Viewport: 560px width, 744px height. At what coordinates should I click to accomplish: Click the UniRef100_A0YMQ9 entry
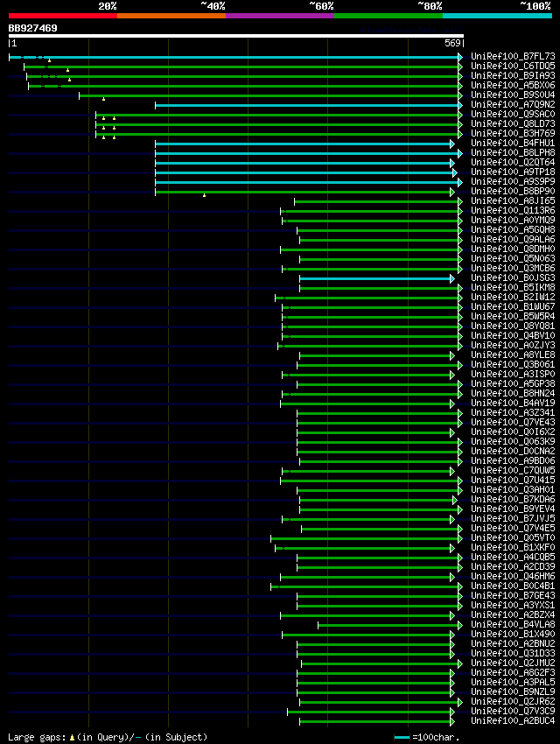513,221
